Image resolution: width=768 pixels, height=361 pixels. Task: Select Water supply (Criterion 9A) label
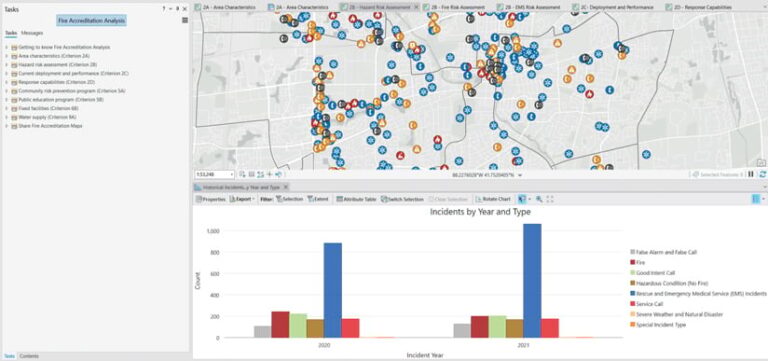[47, 117]
